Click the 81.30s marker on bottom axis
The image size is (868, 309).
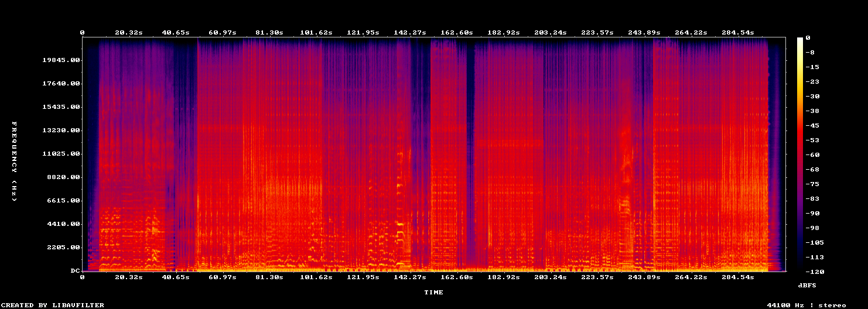[x=269, y=277]
